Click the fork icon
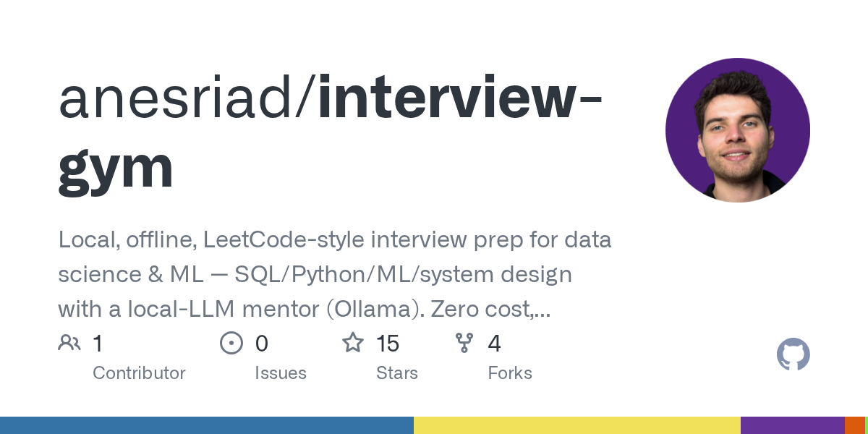868x434 pixels. 464,343
